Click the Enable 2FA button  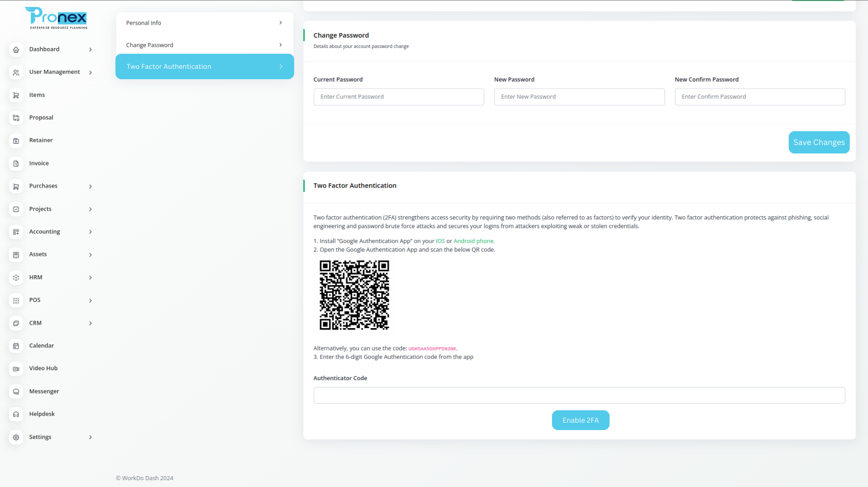(x=581, y=420)
